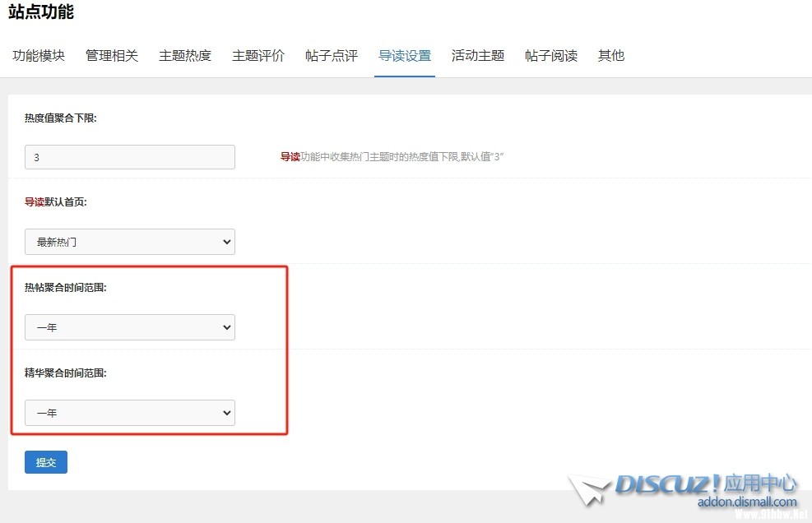Screen dimensions: 812x523
Task: Expand the 导读默认首页 dropdown showing 最新热门
Action: coord(130,242)
